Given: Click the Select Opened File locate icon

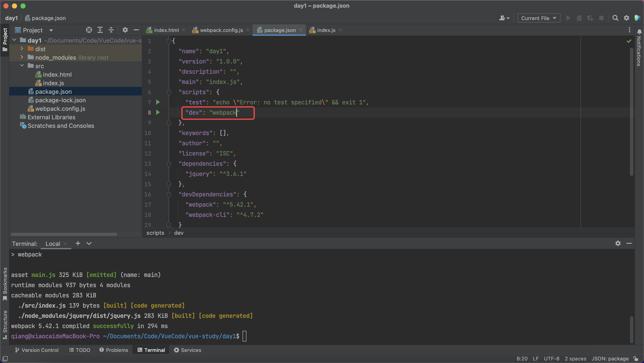Looking at the screenshot, I should point(89,30).
